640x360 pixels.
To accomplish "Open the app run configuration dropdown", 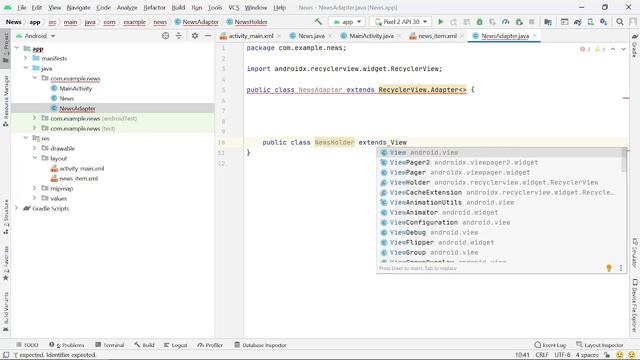I will [347, 22].
